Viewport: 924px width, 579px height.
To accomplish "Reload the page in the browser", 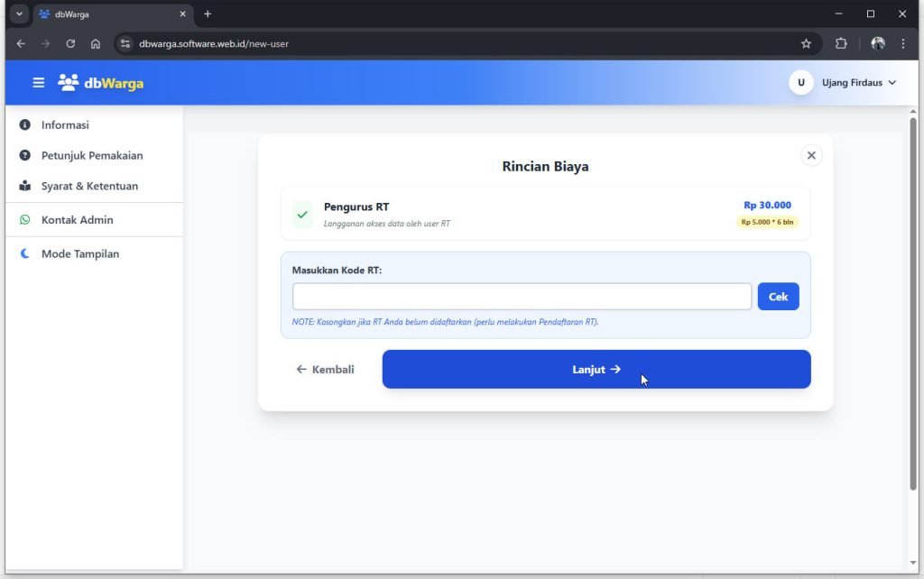I will point(70,43).
